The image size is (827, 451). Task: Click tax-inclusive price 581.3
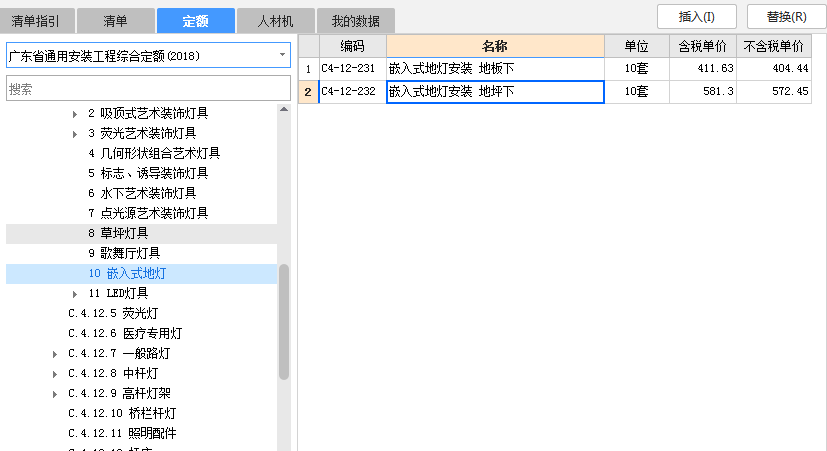(703, 92)
